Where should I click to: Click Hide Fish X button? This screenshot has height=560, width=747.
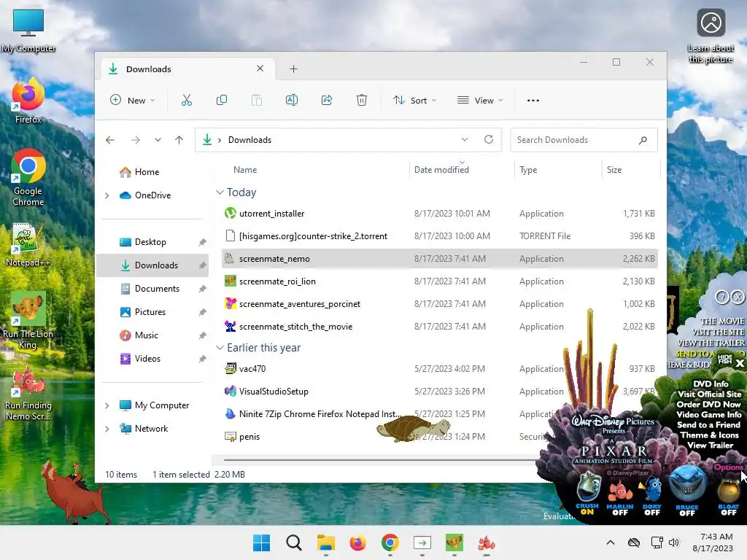[740, 363]
